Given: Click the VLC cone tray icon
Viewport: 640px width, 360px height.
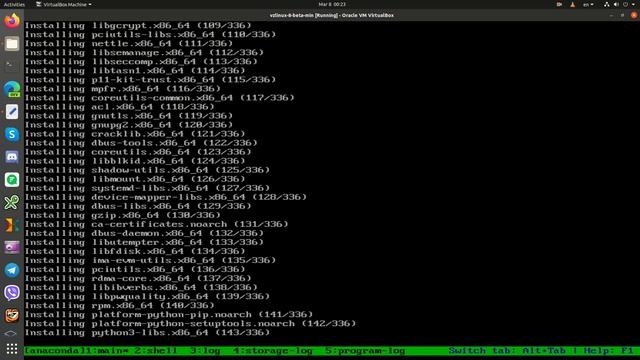Looking at the screenshot, I should 573,4.
